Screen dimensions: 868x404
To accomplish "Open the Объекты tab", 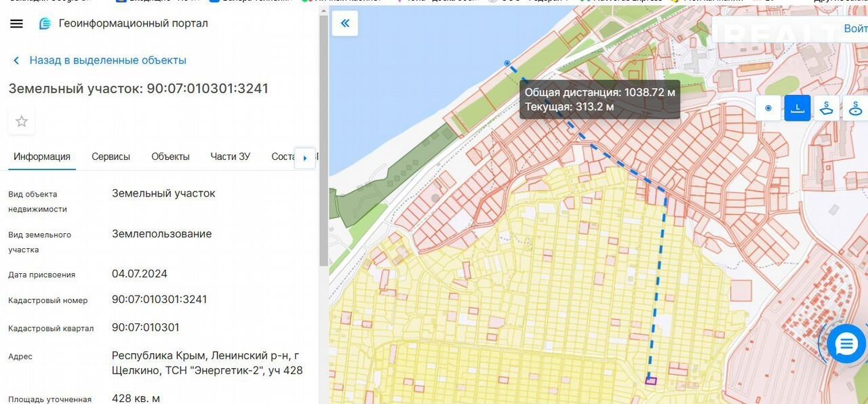I will click(x=170, y=157).
